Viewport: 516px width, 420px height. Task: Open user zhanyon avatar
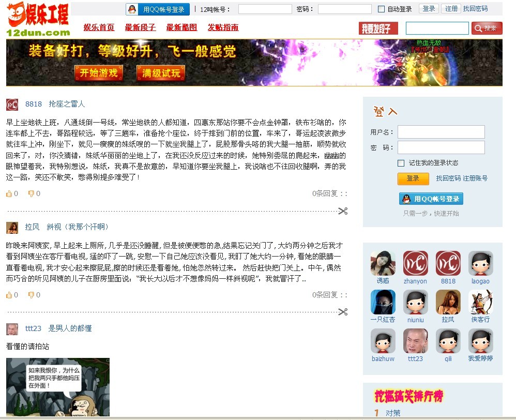point(416,263)
